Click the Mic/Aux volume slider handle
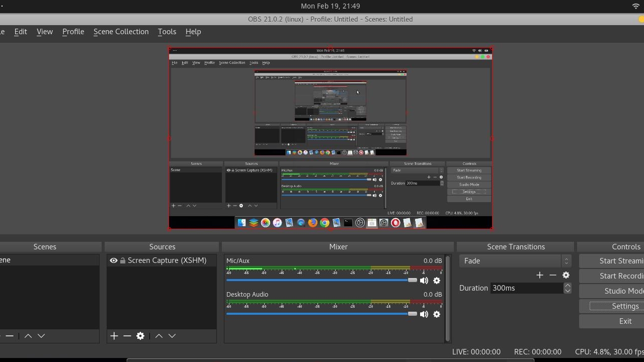 tap(413, 280)
